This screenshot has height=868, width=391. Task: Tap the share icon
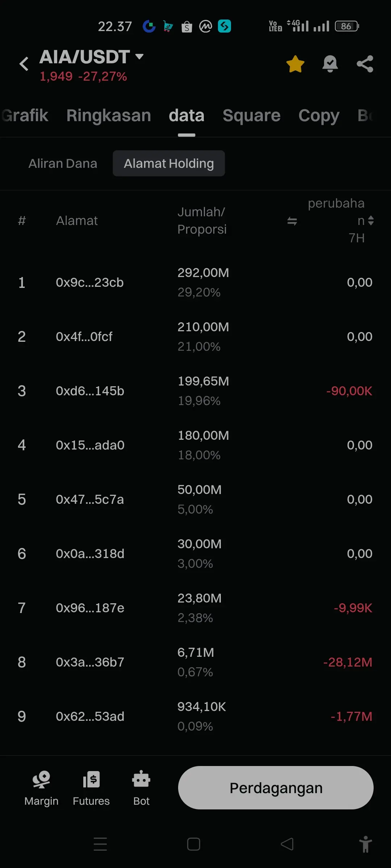(x=365, y=64)
